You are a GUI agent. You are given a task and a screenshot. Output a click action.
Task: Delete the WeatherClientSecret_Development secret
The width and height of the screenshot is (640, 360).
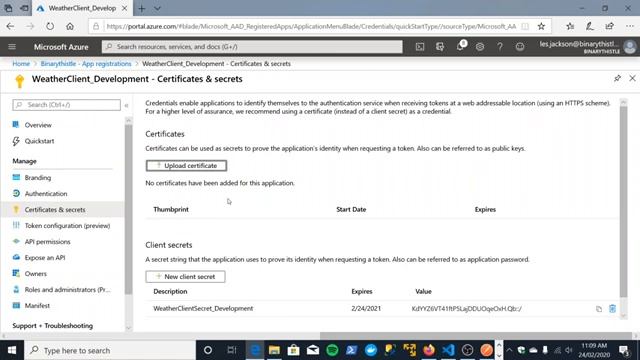tap(612, 309)
